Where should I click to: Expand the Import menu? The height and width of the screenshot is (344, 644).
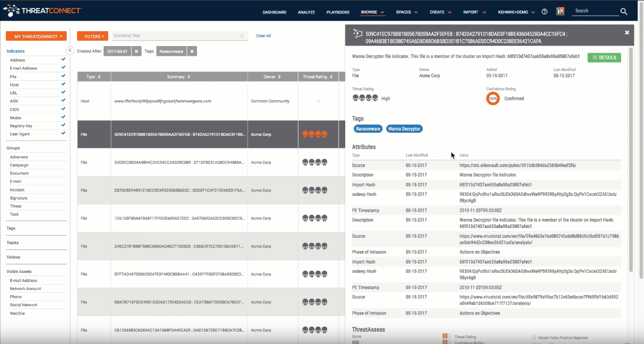point(475,12)
